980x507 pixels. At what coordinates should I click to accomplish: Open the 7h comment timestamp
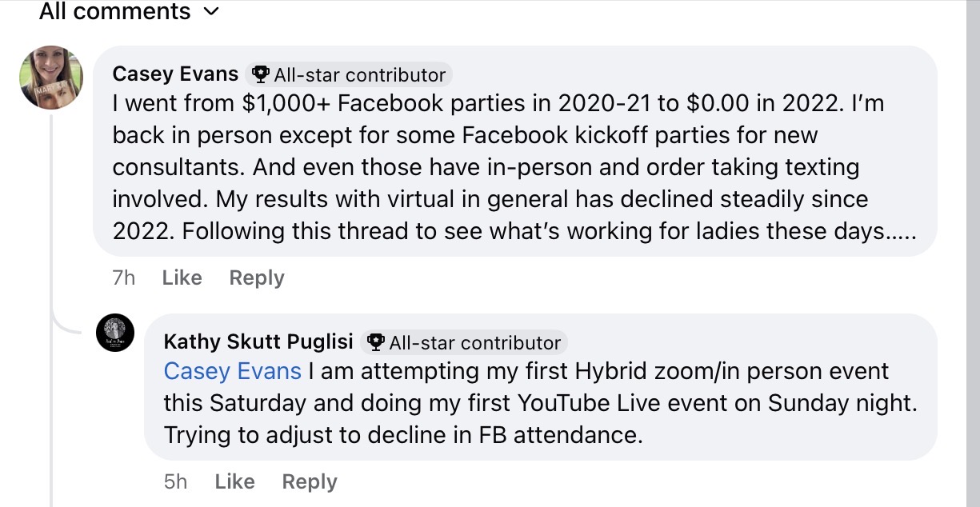tap(124, 277)
